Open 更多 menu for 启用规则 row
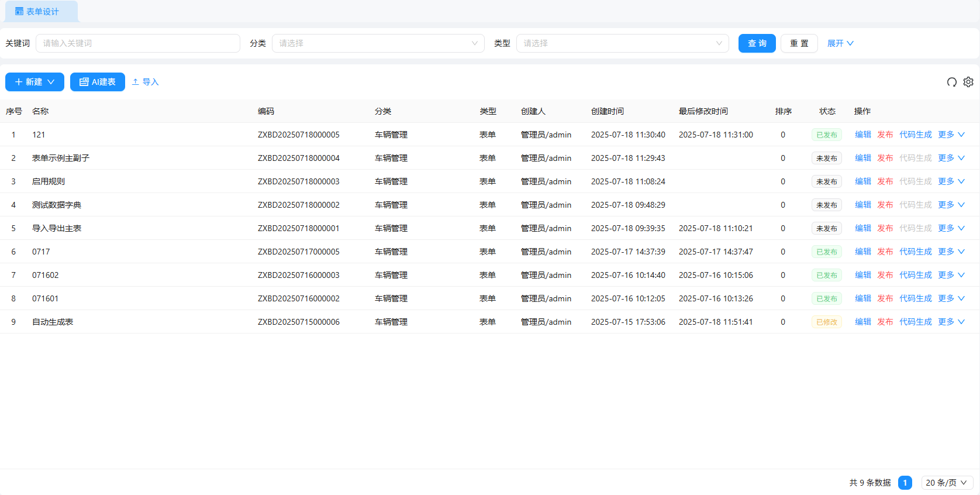 [x=951, y=181]
